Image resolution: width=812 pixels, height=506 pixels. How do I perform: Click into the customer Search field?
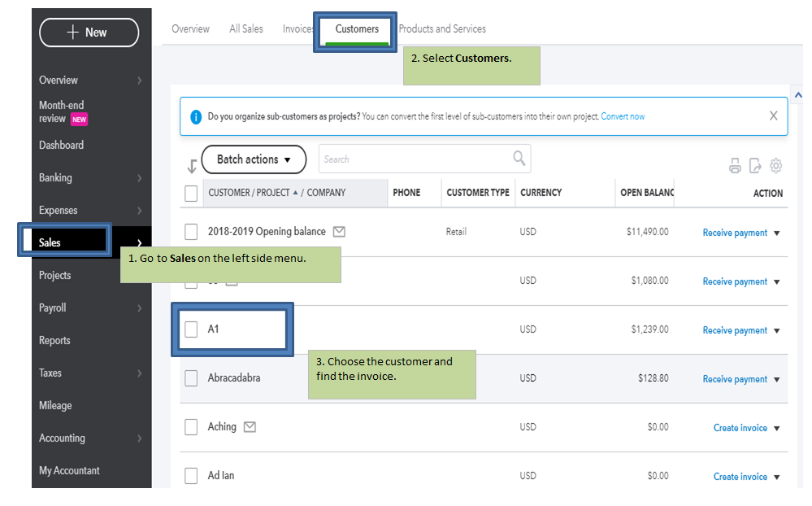point(415,159)
